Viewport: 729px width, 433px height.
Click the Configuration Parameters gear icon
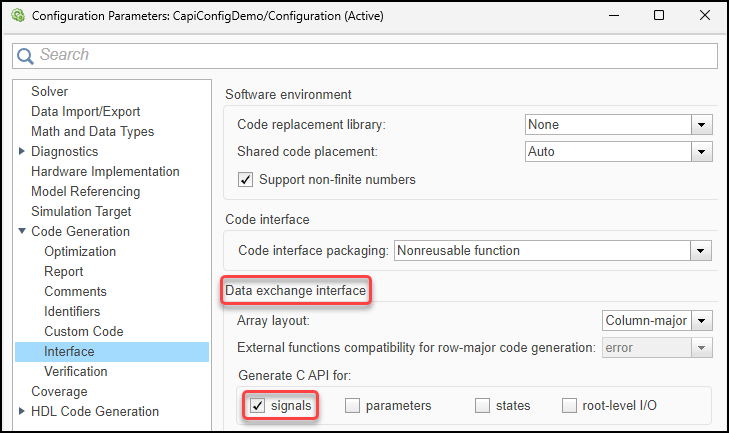coord(17,16)
